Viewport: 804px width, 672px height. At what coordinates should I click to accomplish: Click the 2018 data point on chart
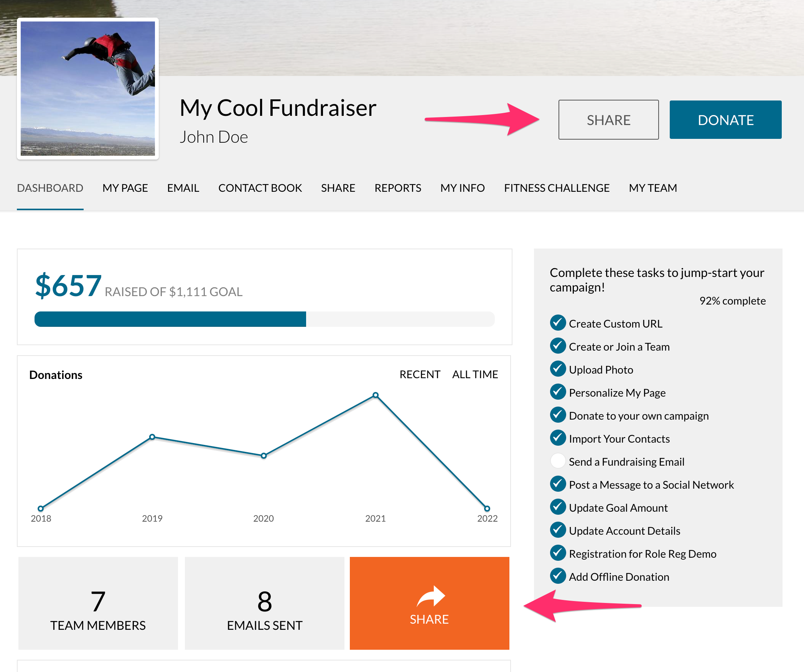(41, 509)
